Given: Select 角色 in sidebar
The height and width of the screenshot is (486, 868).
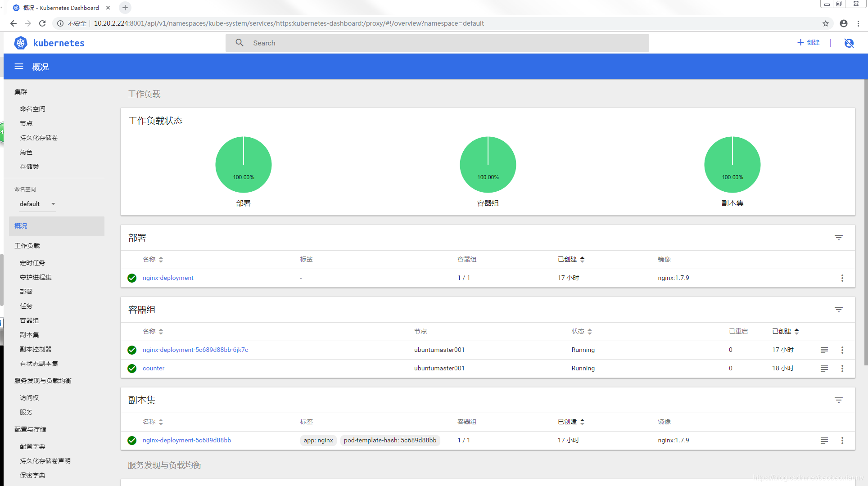Looking at the screenshot, I should coord(26,152).
